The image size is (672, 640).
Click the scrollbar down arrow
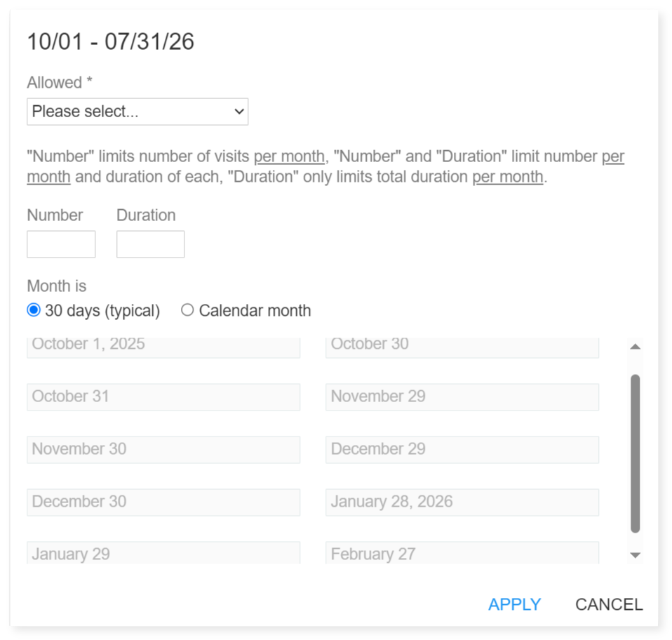[634, 554]
